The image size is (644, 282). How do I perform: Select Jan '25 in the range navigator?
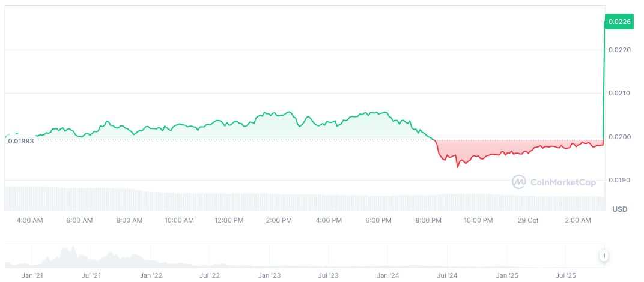507,275
